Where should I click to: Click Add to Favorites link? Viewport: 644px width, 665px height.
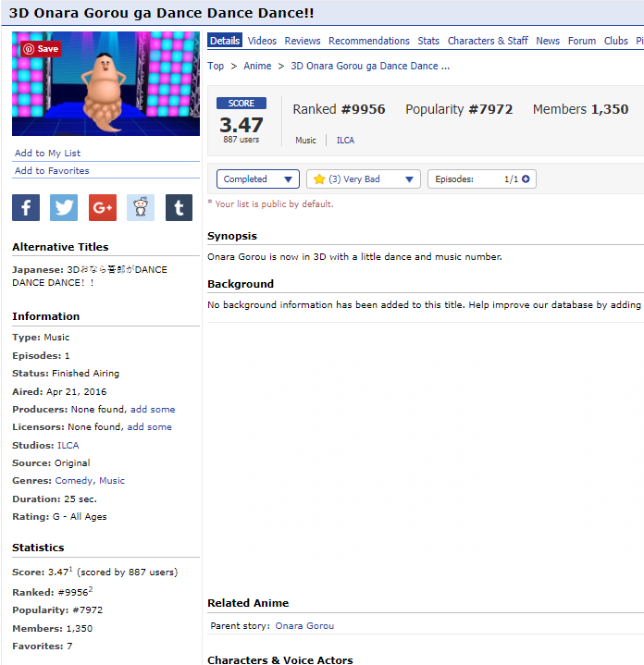click(x=52, y=170)
